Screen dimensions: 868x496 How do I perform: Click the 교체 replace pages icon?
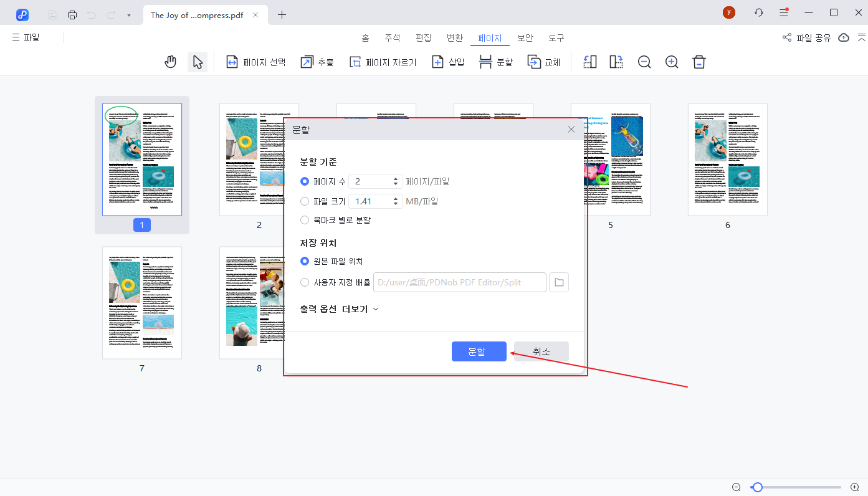tap(543, 62)
